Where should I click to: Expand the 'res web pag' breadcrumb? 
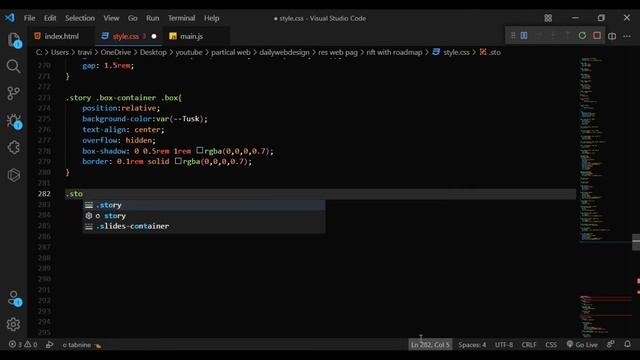coord(338,52)
